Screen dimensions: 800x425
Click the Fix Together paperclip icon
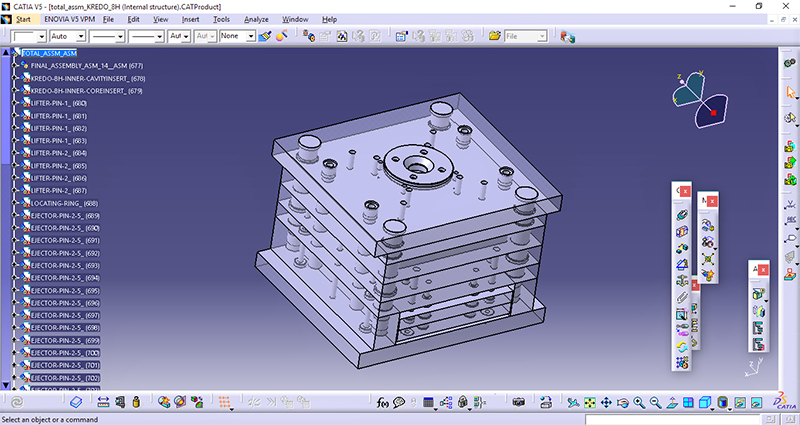[x=682, y=297]
